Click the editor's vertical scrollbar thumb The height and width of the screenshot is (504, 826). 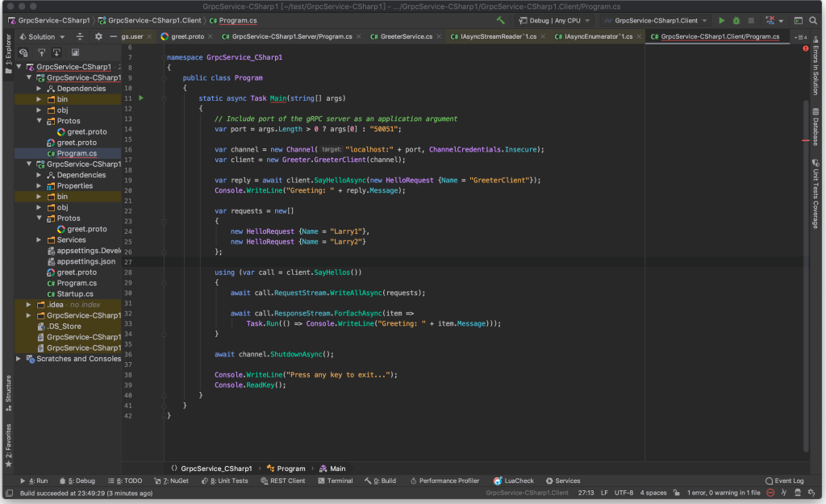(x=806, y=274)
